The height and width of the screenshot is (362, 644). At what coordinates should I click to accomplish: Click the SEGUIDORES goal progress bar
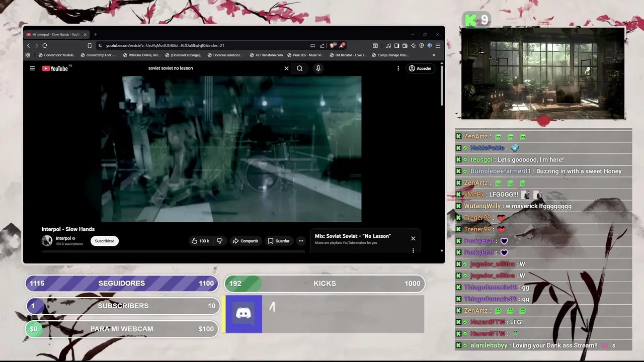tap(122, 284)
